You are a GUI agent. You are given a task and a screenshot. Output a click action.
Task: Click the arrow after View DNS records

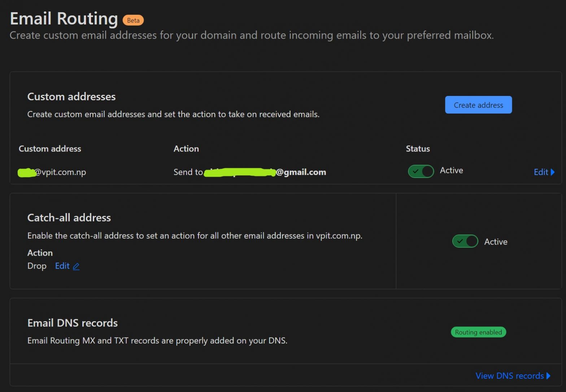[x=548, y=376]
